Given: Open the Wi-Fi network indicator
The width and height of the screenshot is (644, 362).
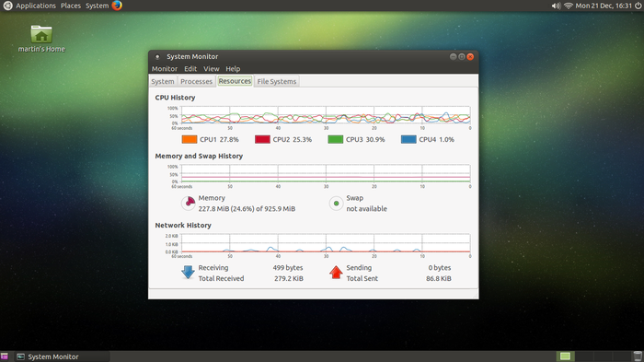Looking at the screenshot, I should coord(569,6).
